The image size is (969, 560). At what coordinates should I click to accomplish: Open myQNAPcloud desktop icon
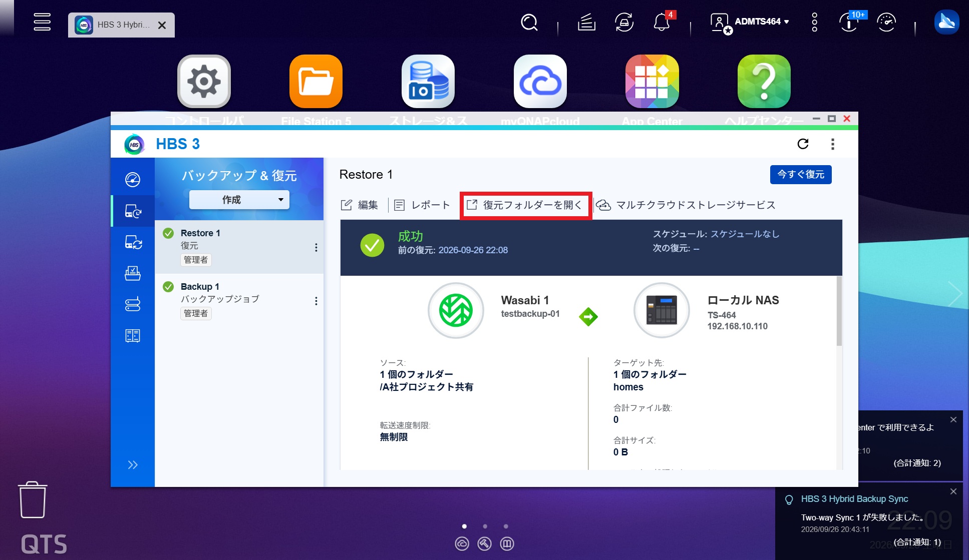[x=540, y=81]
